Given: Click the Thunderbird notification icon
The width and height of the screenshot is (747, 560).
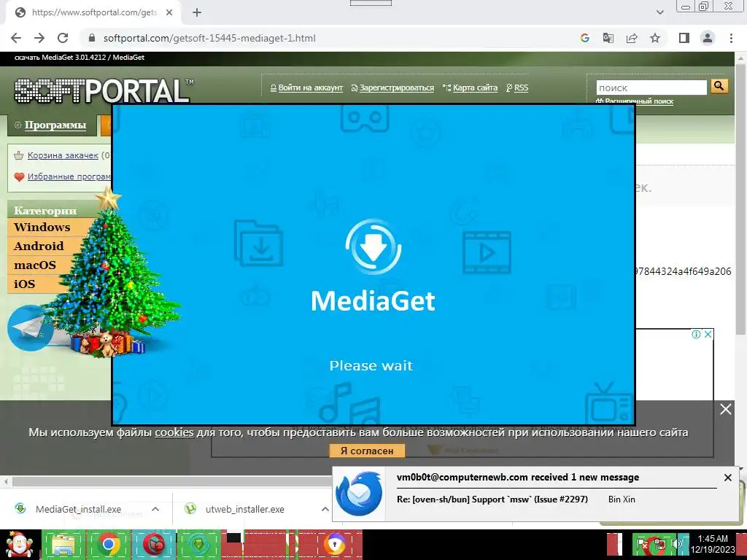Looking at the screenshot, I should pyautogui.click(x=359, y=494).
